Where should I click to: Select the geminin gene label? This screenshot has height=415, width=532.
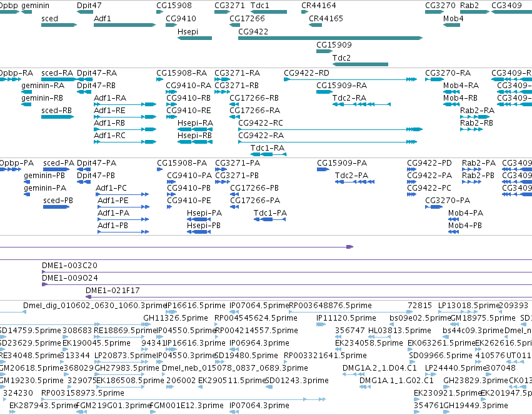coord(35,6)
